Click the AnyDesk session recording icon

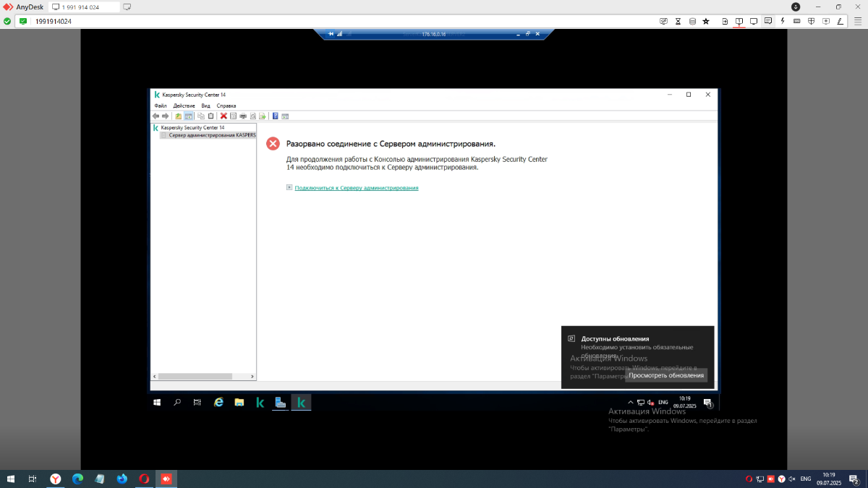tap(826, 22)
